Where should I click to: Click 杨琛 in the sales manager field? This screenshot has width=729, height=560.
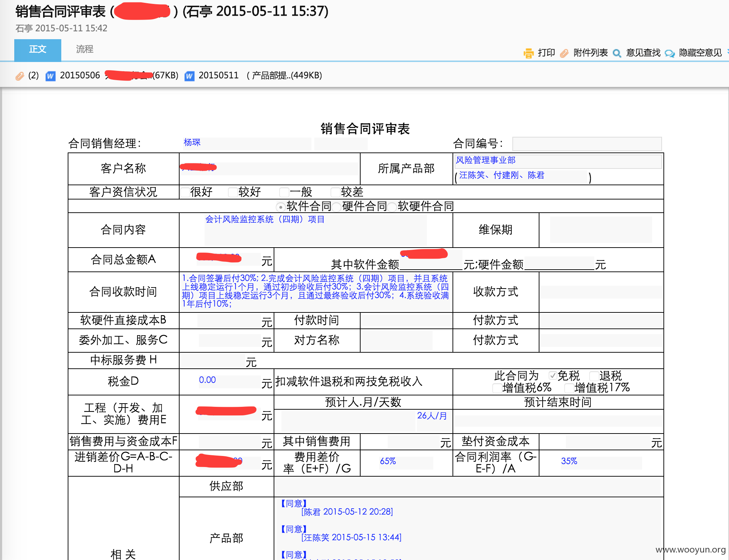[192, 142]
